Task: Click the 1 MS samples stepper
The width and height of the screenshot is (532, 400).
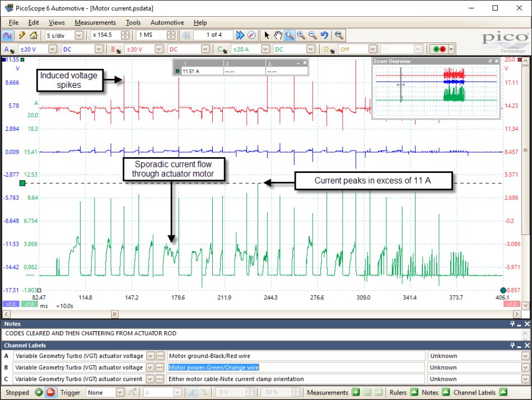Action: [171, 35]
